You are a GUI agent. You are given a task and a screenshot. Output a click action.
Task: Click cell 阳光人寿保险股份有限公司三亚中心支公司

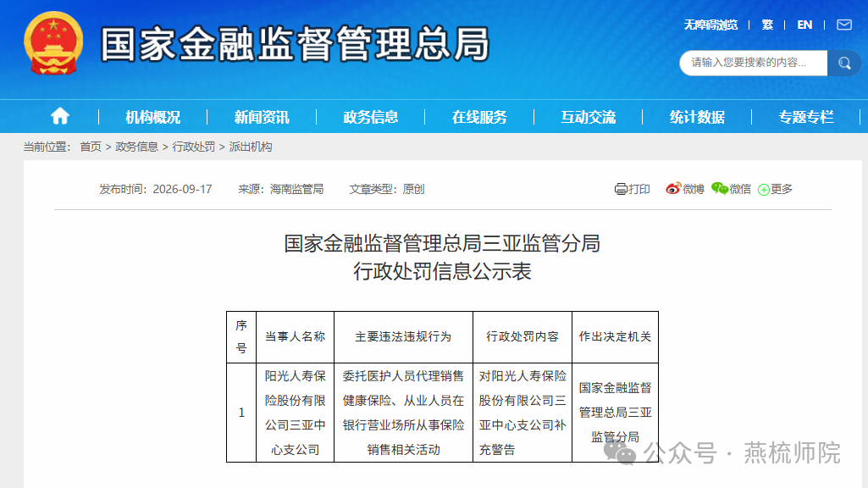[295, 413]
